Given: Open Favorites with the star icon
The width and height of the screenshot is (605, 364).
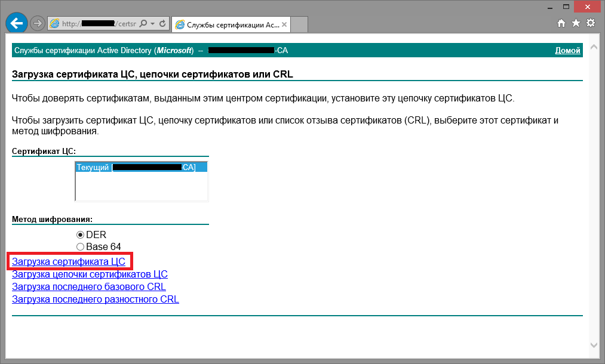Looking at the screenshot, I should 576,23.
